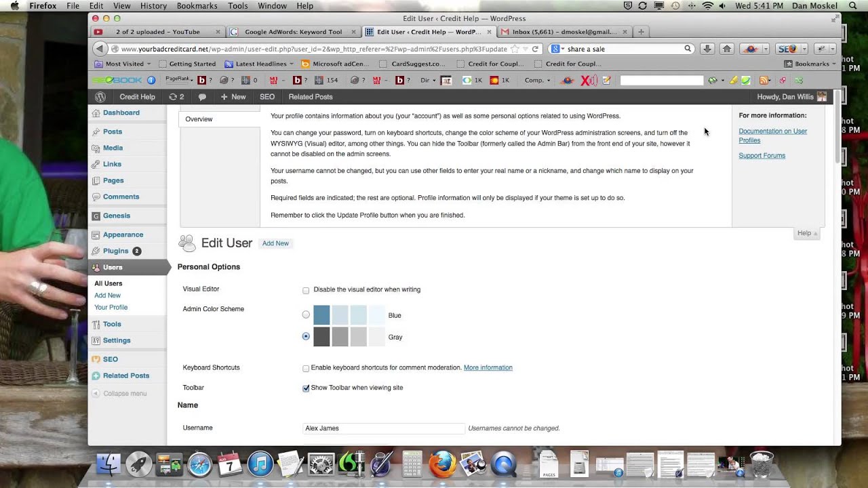The width and height of the screenshot is (868, 488).
Task: Click the WordPress logo in admin bar
Action: point(100,97)
